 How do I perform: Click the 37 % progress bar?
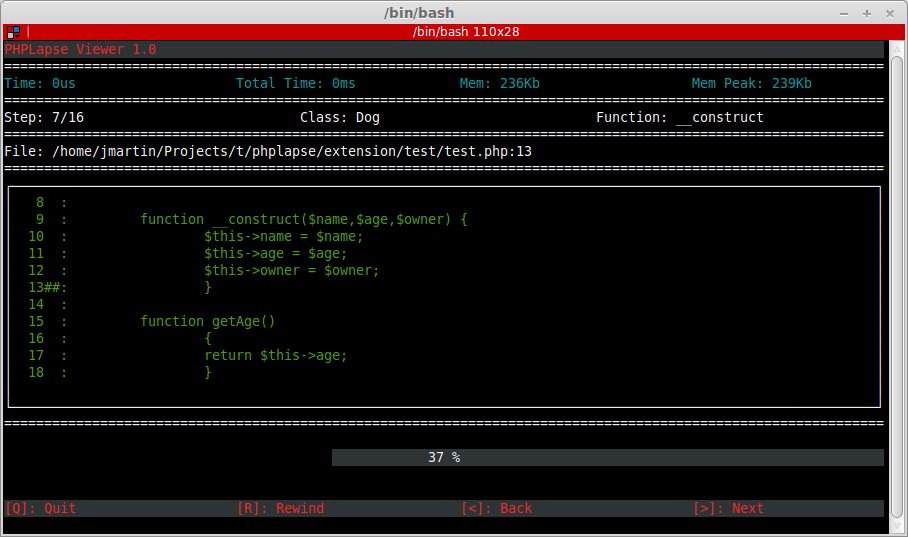607,457
